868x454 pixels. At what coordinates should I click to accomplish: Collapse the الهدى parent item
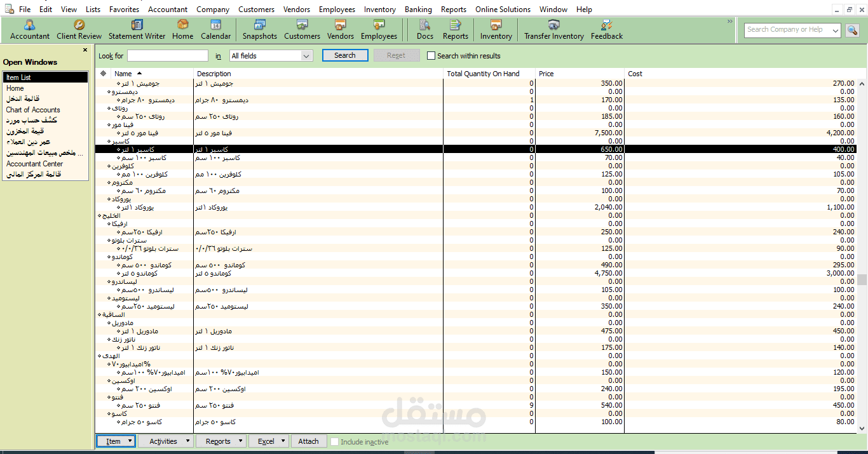click(100, 356)
